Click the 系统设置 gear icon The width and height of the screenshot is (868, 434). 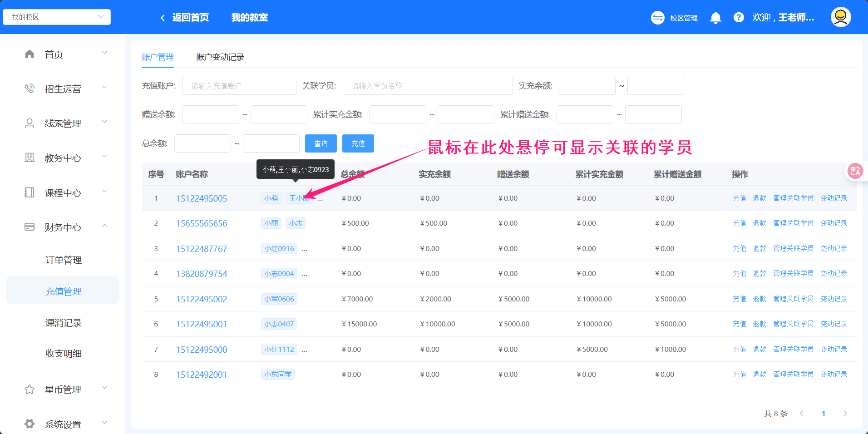30,424
